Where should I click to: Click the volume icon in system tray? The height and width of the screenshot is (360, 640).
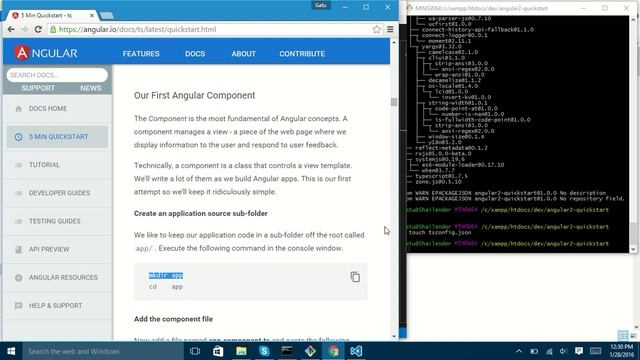pos(564,351)
